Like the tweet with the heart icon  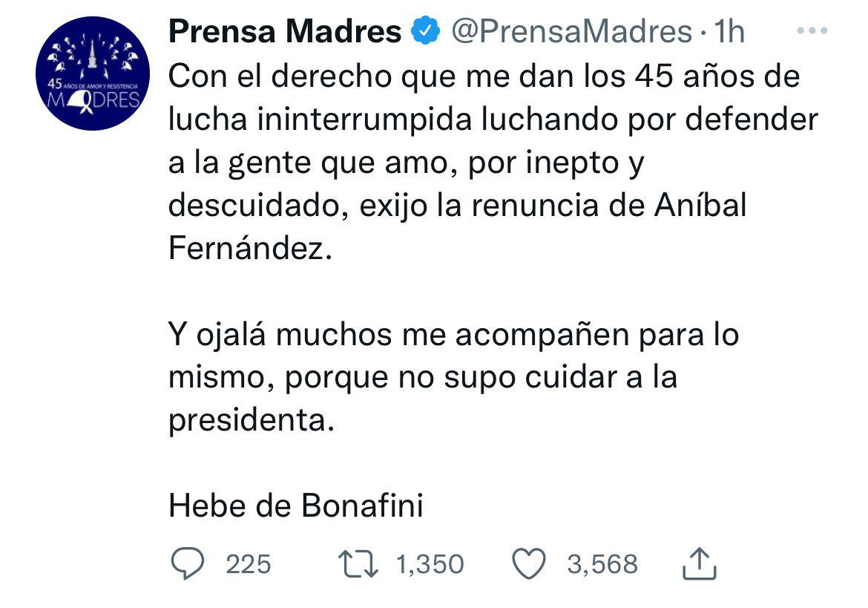530,564
